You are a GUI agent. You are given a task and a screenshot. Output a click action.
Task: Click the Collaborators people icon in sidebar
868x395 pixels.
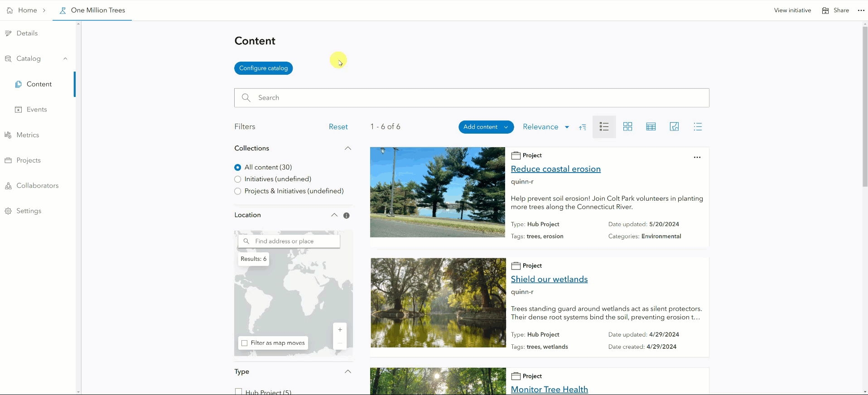[x=8, y=186]
